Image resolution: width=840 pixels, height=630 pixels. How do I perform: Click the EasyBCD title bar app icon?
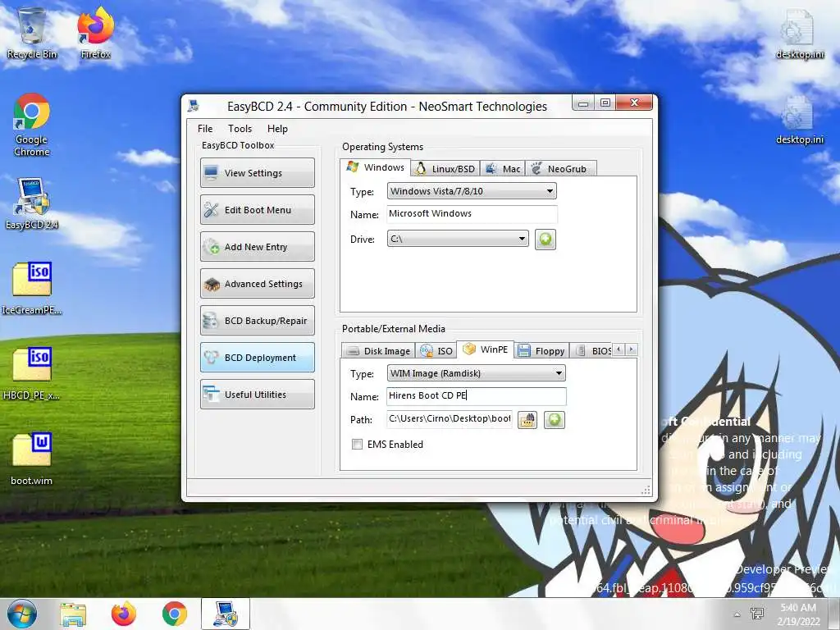[x=194, y=106]
